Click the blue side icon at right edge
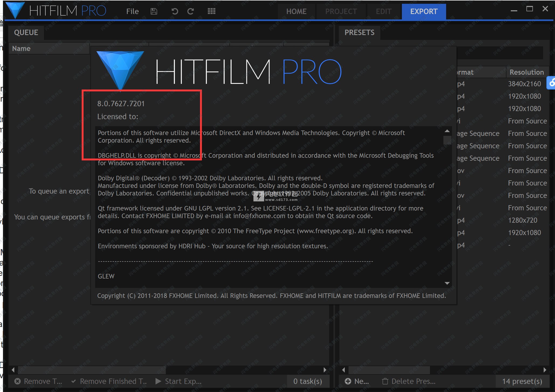Image resolution: width=555 pixels, height=392 pixels. click(551, 83)
